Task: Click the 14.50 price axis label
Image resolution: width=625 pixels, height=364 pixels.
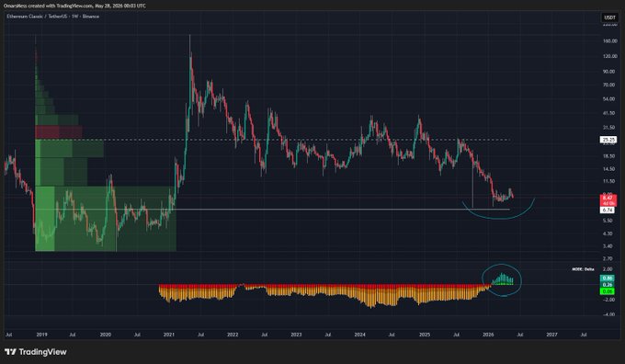Action: click(x=609, y=169)
